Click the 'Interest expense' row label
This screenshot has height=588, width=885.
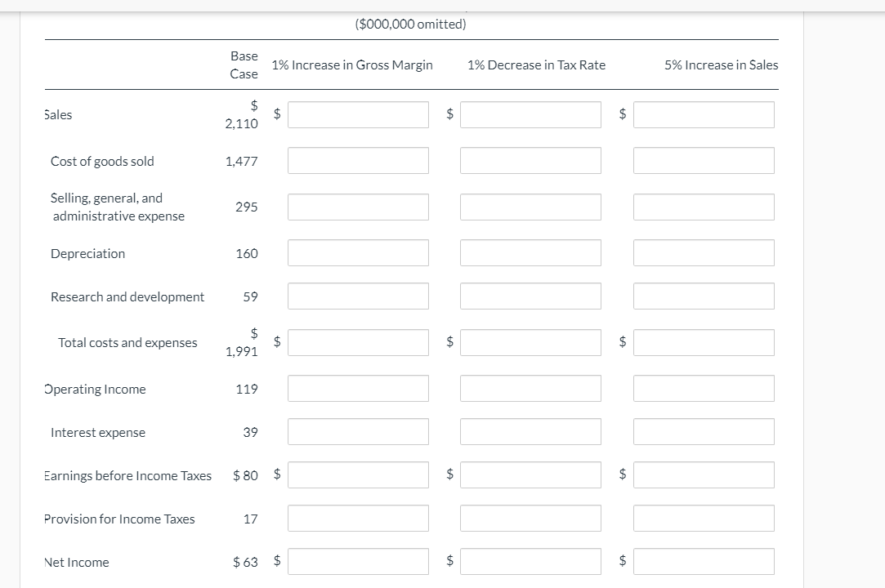pos(98,432)
